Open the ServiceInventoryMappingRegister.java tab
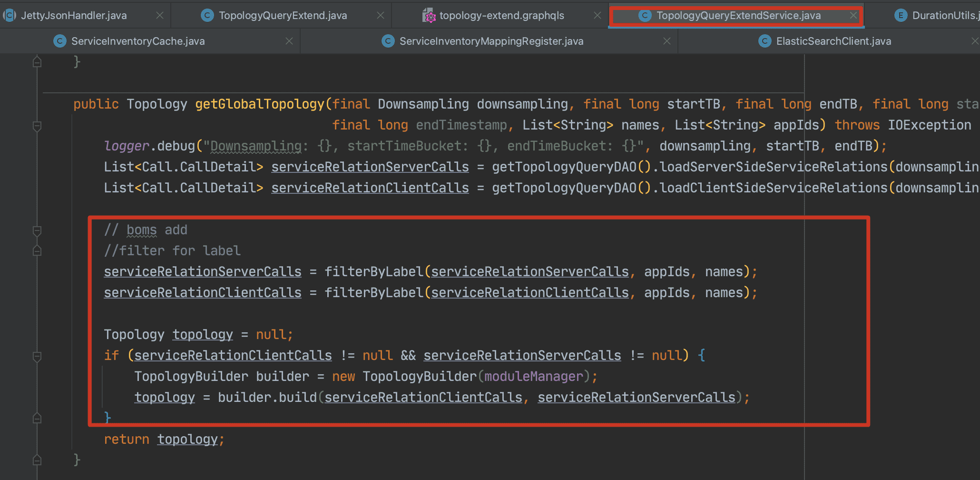The width and height of the screenshot is (980, 480). point(491,41)
